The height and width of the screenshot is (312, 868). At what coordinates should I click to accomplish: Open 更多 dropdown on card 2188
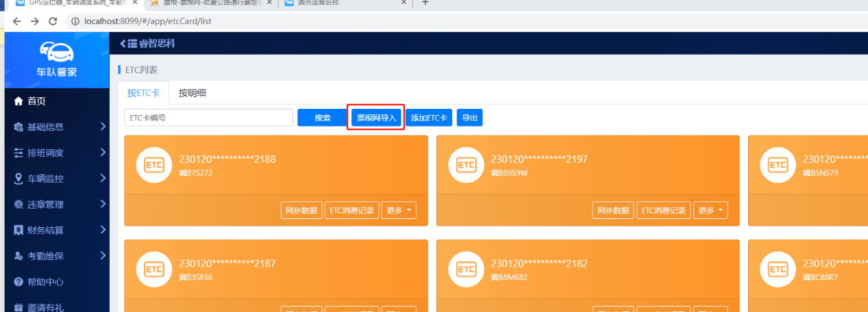[x=401, y=211]
